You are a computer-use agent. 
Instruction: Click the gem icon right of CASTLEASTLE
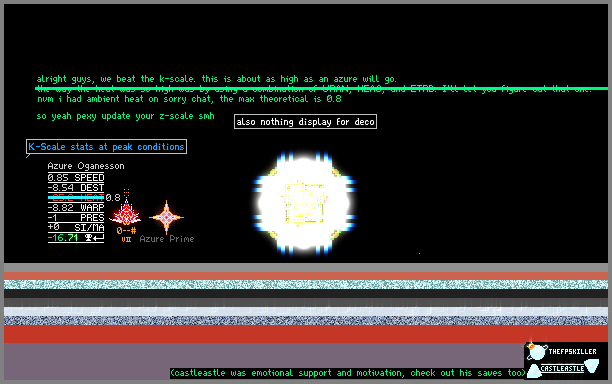pos(592,366)
